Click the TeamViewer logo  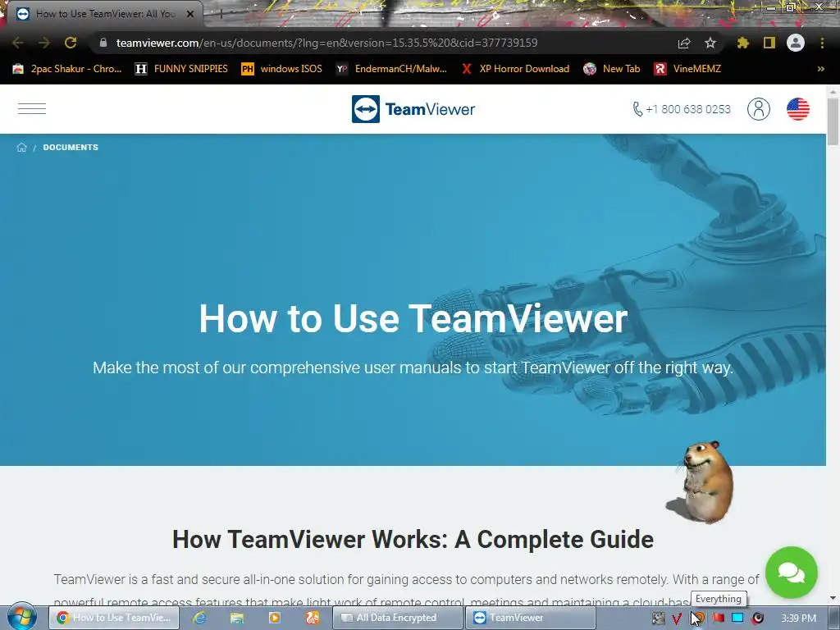point(413,109)
